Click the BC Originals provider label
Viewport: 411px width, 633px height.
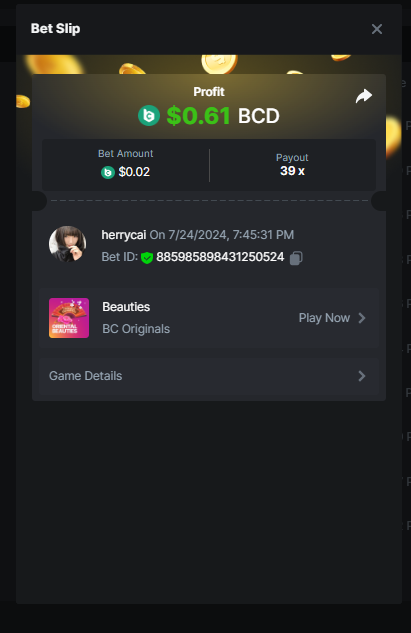pos(136,329)
